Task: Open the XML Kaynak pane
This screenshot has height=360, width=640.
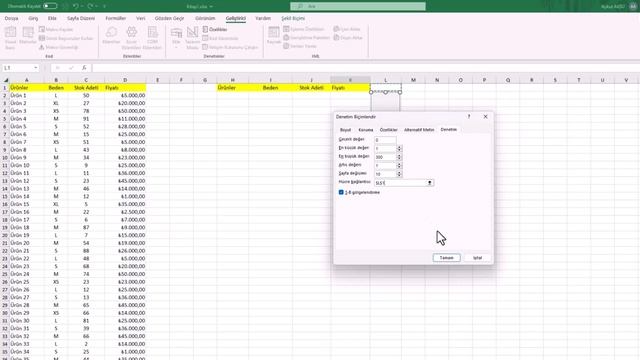Action: [273, 36]
